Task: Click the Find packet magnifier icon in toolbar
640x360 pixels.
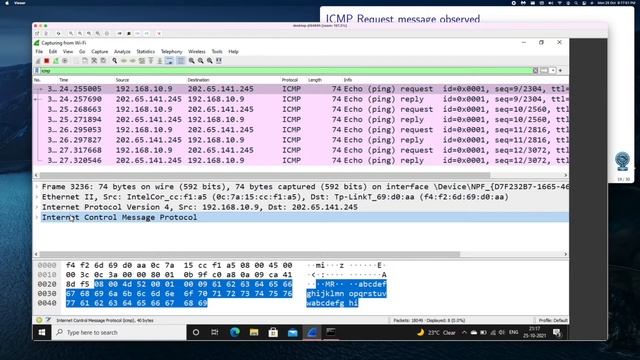Action: click(115, 61)
